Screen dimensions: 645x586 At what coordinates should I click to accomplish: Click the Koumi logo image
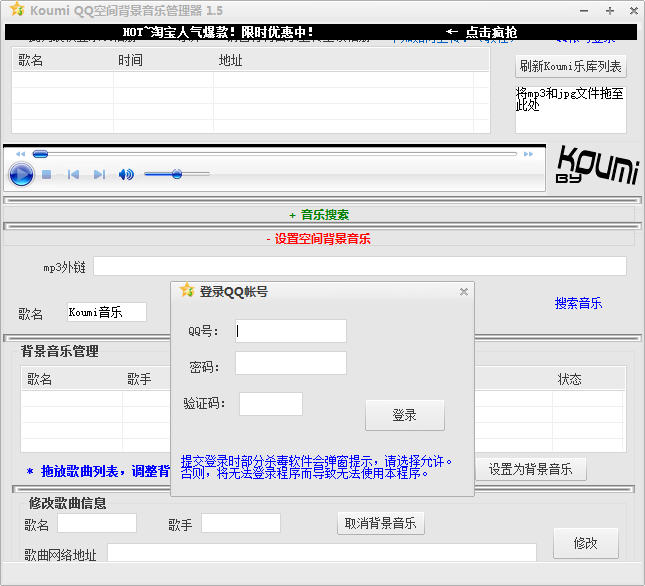(596, 166)
